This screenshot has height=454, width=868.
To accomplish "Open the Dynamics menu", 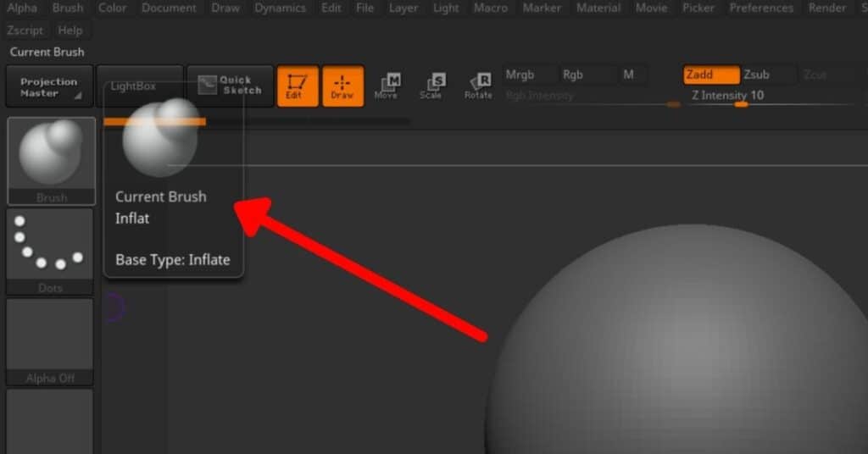I will pos(280,8).
